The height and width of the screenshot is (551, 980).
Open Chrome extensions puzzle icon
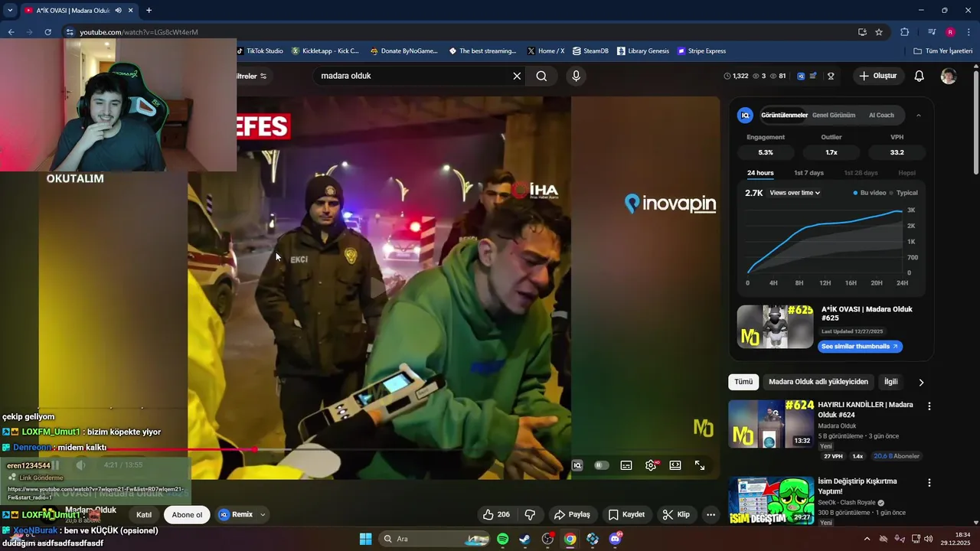coord(905,32)
